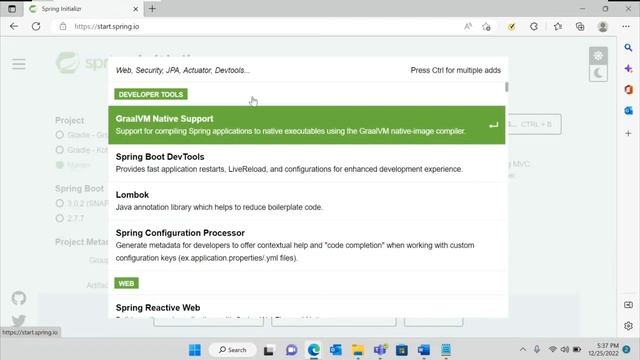Add the Lombok dependency

(307, 201)
